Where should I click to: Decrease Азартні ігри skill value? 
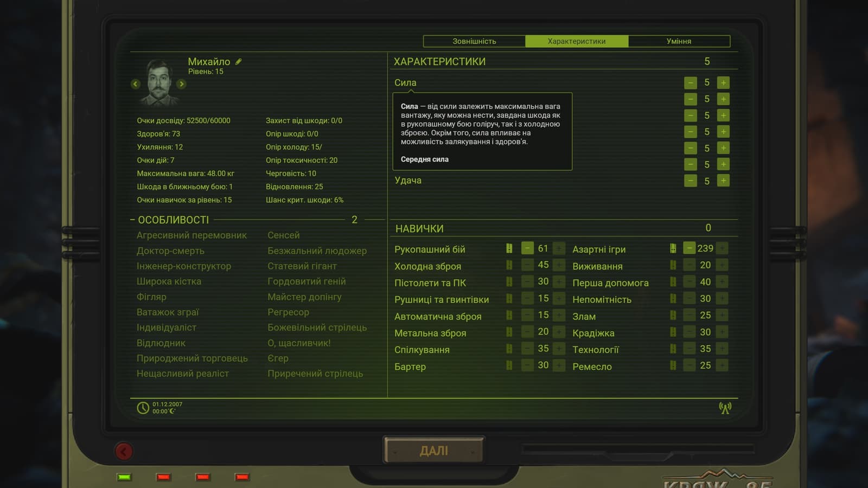(x=689, y=248)
